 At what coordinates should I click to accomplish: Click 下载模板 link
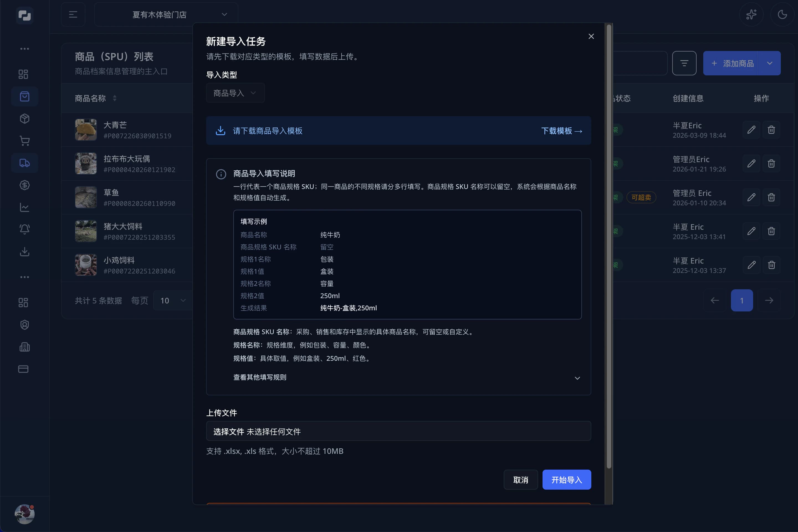(562, 131)
